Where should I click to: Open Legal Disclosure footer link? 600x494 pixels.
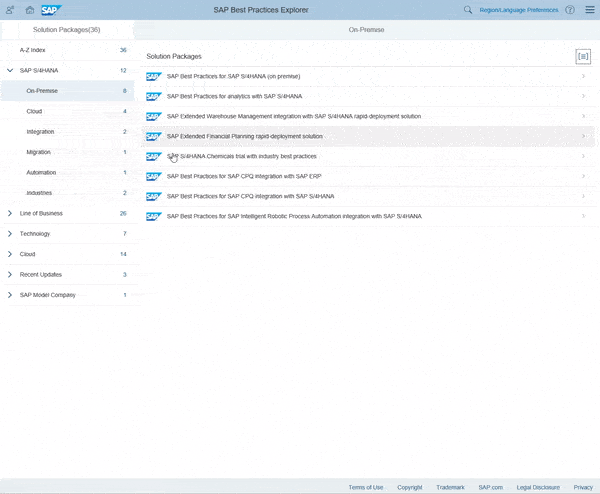pyautogui.click(x=538, y=487)
